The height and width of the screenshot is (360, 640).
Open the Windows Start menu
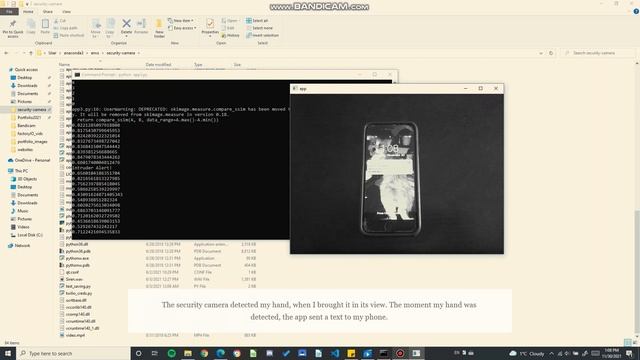[8, 353]
